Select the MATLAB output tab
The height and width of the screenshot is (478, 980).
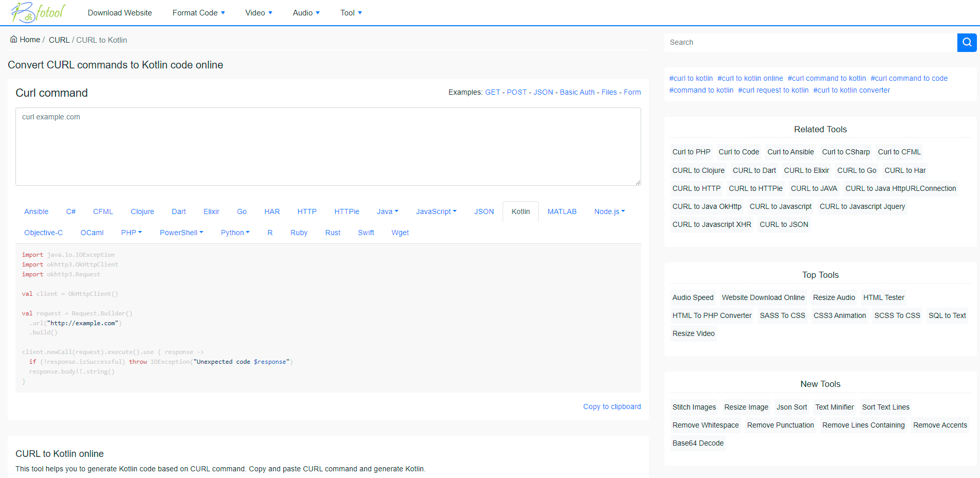(x=562, y=211)
